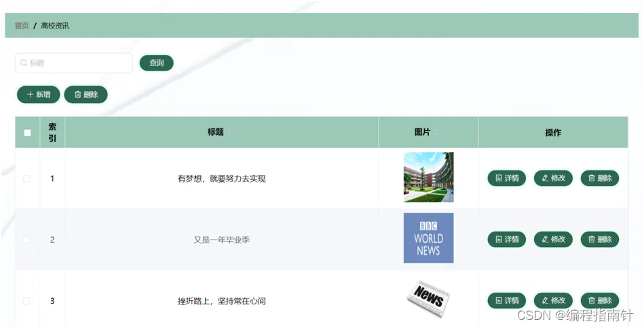Click 修改 for 又是一年毕业季
This screenshot has height=328, width=644.
pyautogui.click(x=553, y=239)
